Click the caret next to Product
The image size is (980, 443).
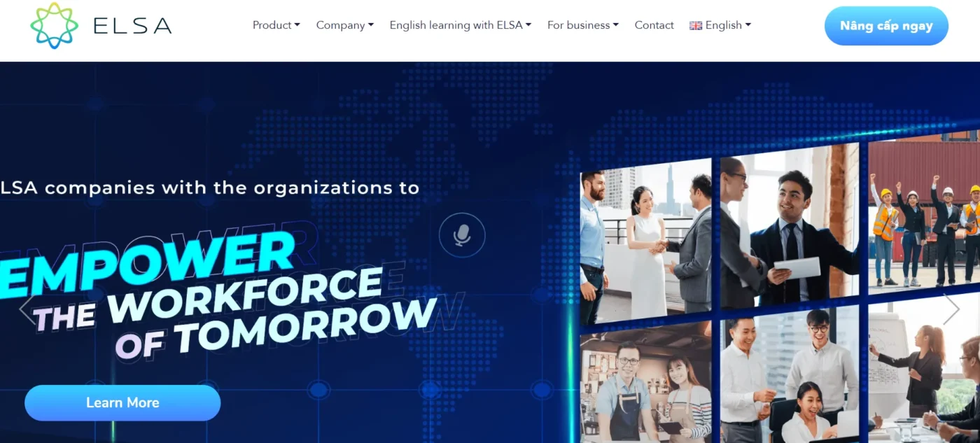coord(297,24)
